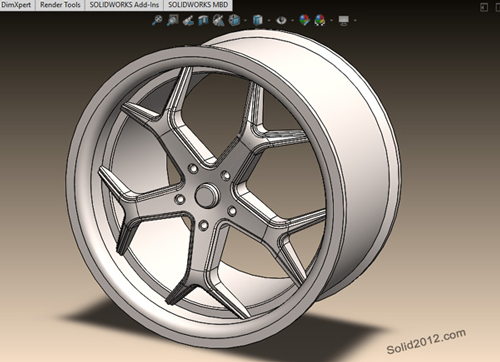Click the collapse panel icon at top right
The width and height of the screenshot is (500, 362).
tap(484, 7)
